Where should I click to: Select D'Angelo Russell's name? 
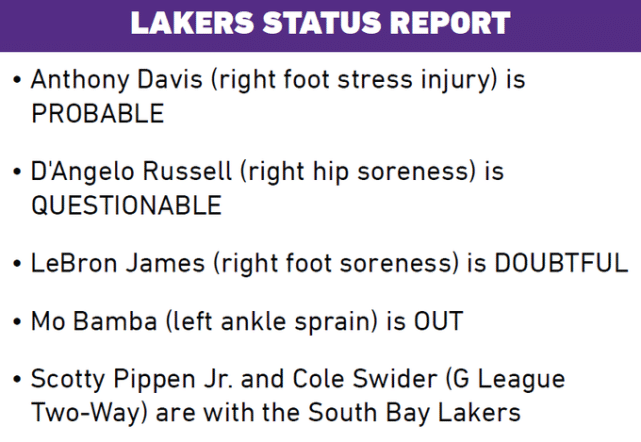(x=131, y=171)
